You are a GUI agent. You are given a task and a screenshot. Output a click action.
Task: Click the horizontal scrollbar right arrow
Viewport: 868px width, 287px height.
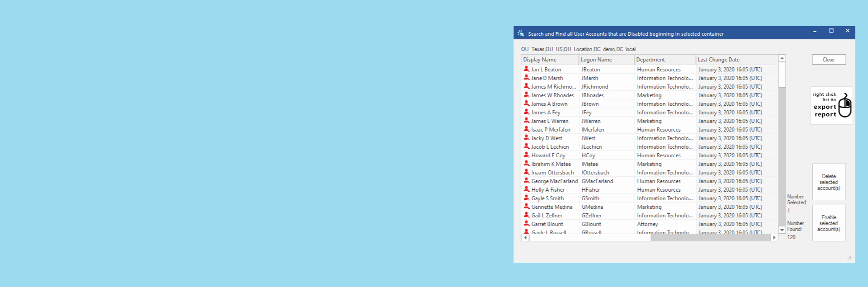click(x=774, y=237)
